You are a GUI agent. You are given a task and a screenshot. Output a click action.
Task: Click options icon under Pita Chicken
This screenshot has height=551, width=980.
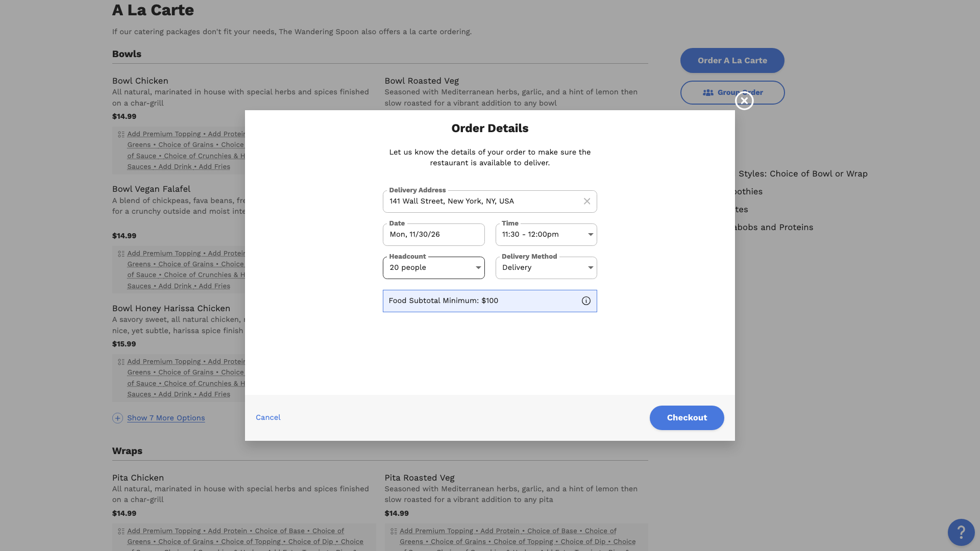(121, 532)
